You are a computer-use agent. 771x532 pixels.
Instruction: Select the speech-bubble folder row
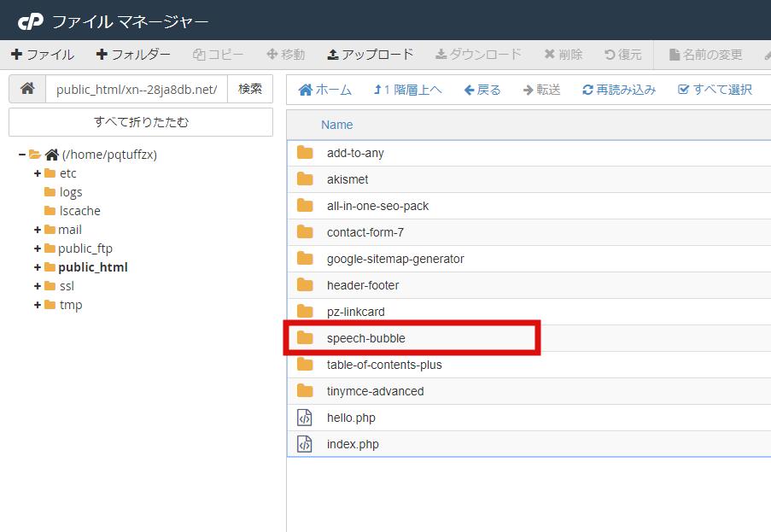pos(529,338)
